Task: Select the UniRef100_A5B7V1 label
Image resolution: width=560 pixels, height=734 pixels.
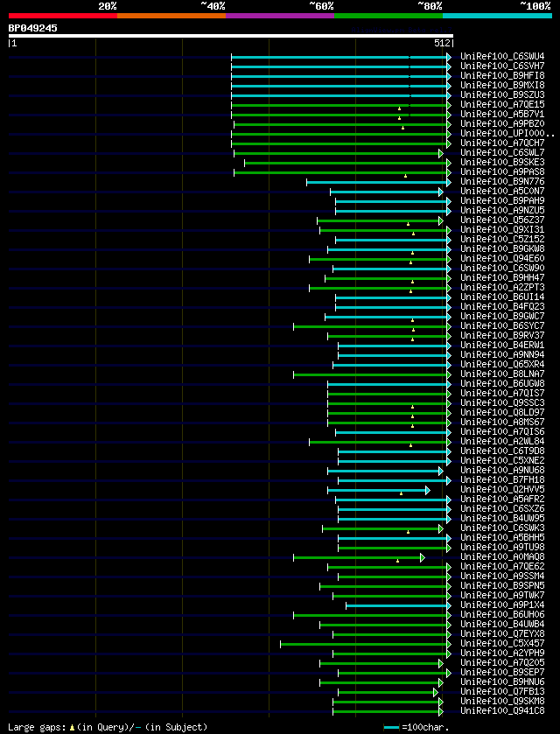Action: pyautogui.click(x=502, y=115)
